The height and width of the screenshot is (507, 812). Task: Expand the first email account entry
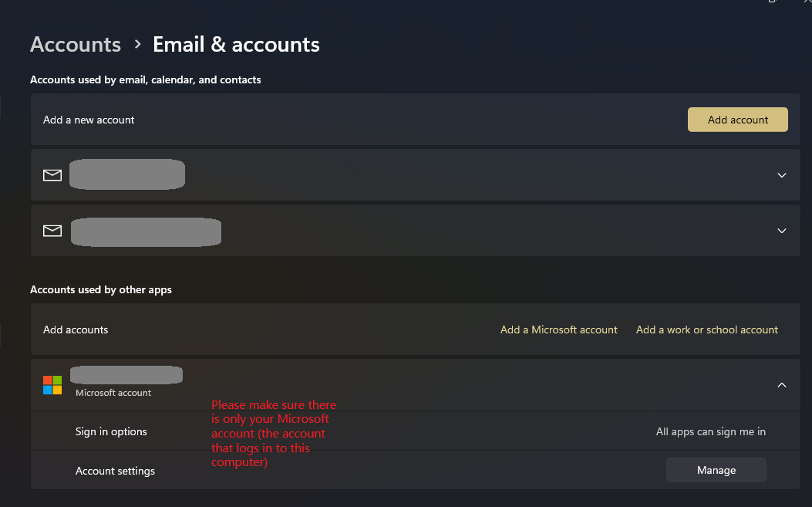[781, 175]
